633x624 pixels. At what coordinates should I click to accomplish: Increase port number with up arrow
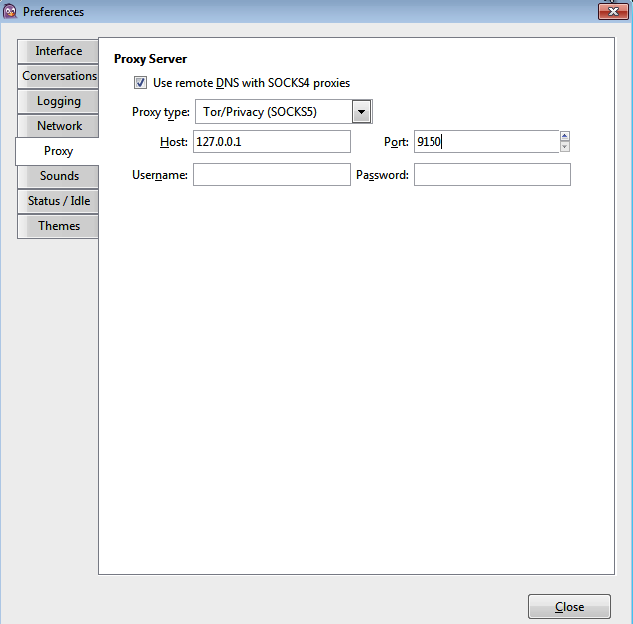pos(565,136)
